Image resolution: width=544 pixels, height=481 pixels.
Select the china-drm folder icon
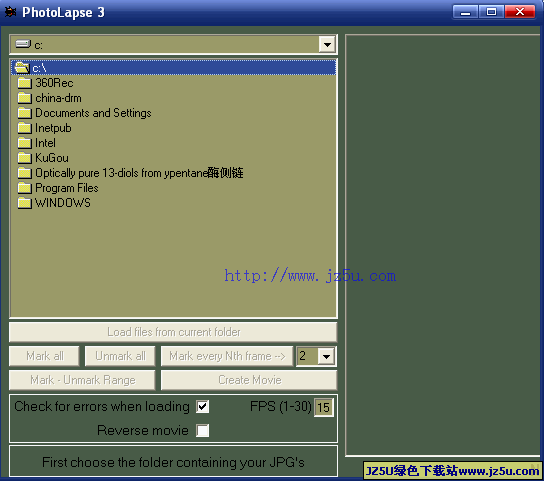pos(25,98)
